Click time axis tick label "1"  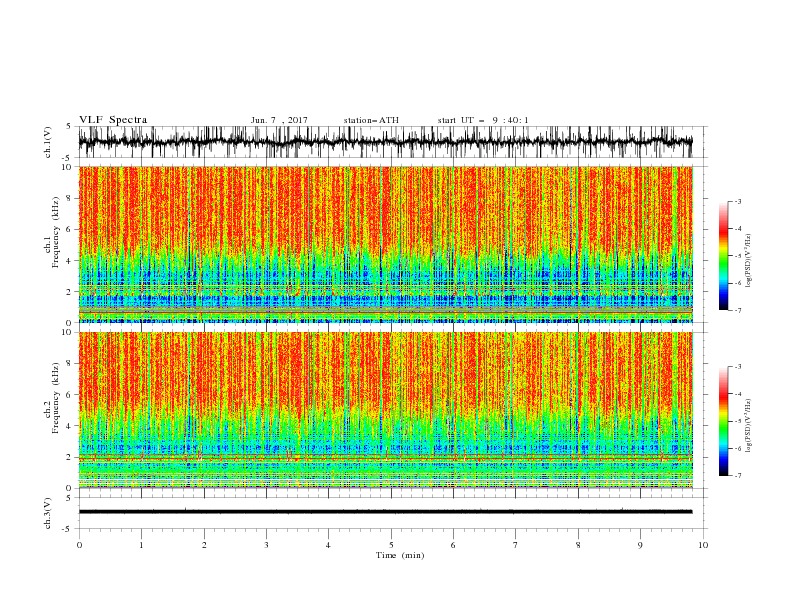[141, 545]
